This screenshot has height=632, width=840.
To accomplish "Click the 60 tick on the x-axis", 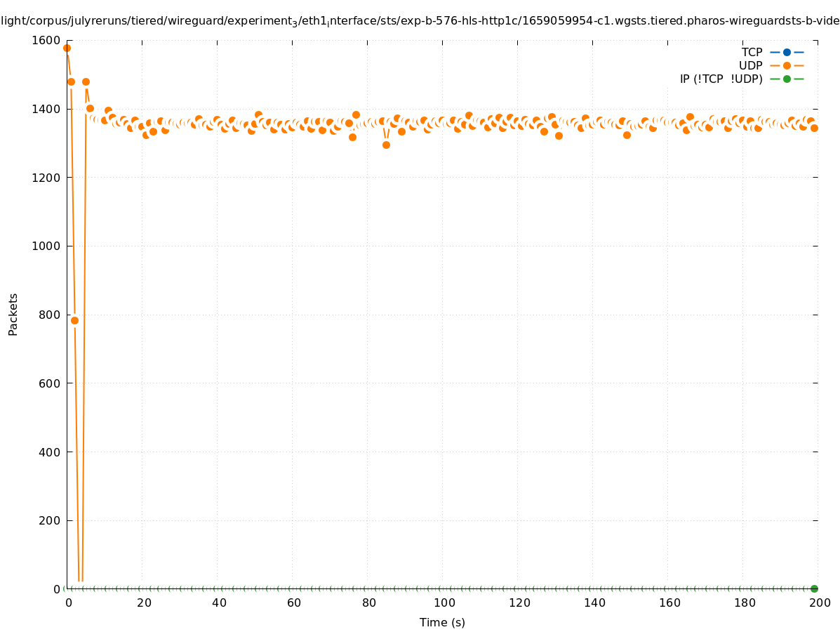I will 293,603.
